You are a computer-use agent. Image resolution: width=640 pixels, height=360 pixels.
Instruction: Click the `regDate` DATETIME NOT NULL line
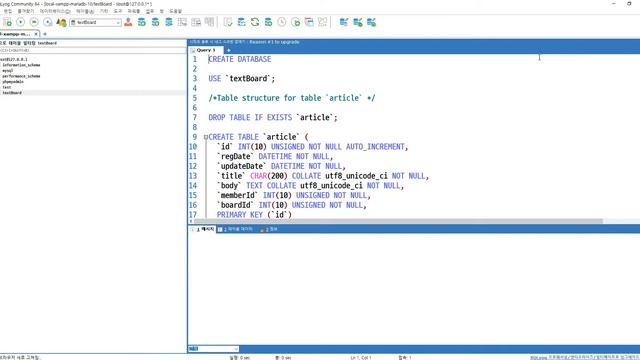click(275, 156)
